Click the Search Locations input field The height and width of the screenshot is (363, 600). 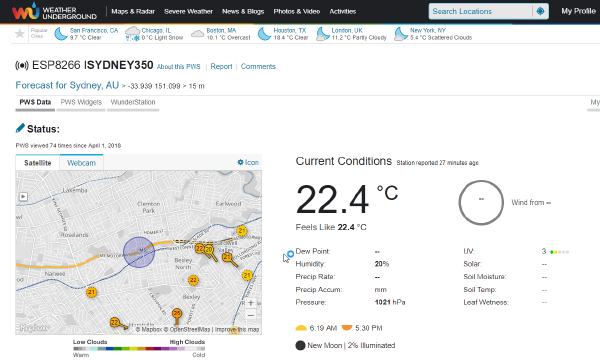tap(480, 11)
